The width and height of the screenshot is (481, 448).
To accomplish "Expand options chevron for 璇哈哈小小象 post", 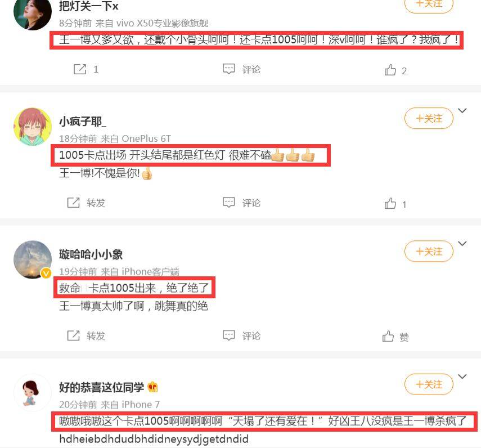I will tap(462, 243).
